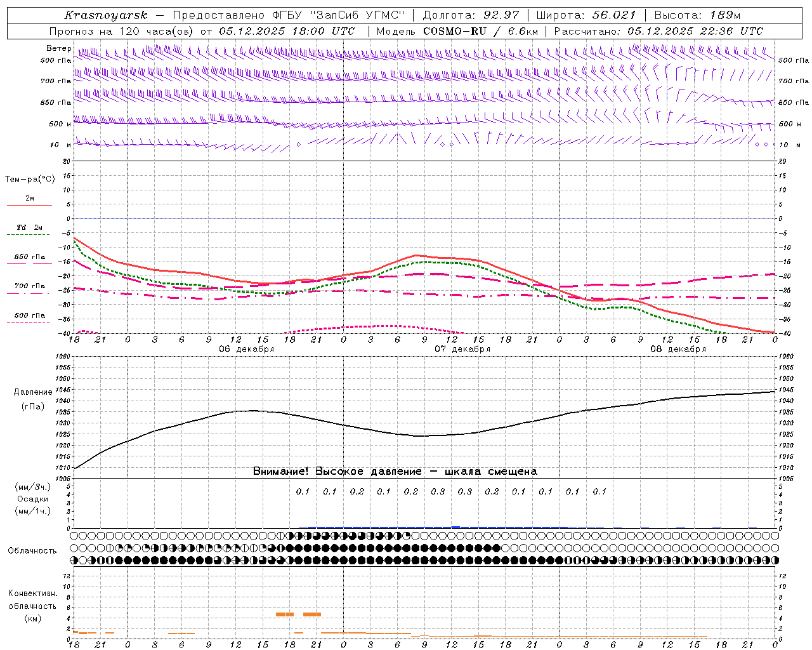812x650 pixels.
Task: Click the Krasnoyarsk station title
Action: [106, 15]
